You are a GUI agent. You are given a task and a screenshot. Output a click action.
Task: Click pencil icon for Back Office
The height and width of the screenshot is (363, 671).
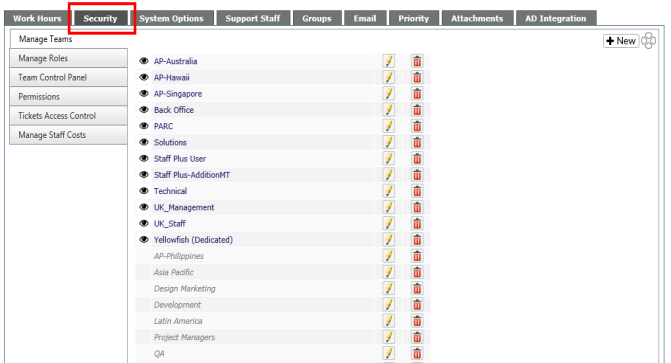click(x=389, y=110)
